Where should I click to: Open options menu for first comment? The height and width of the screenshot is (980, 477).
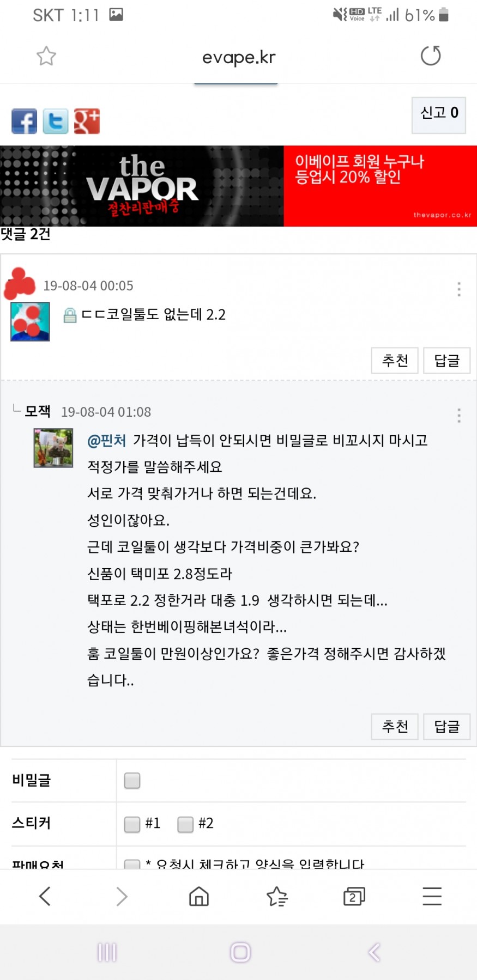459,289
